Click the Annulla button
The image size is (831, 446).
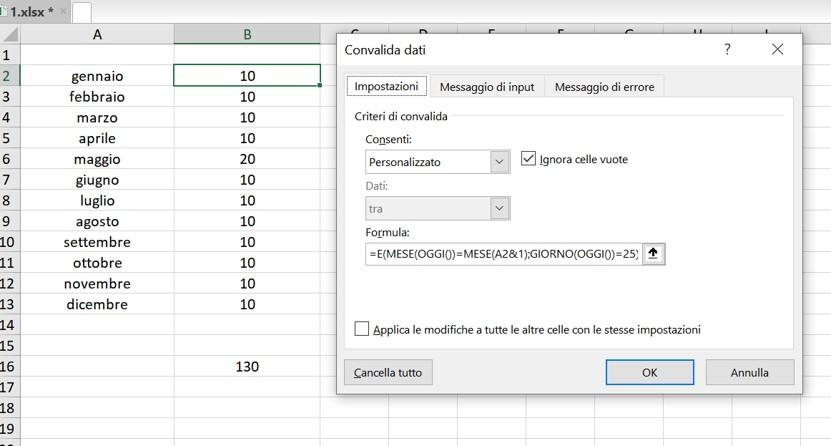click(749, 372)
